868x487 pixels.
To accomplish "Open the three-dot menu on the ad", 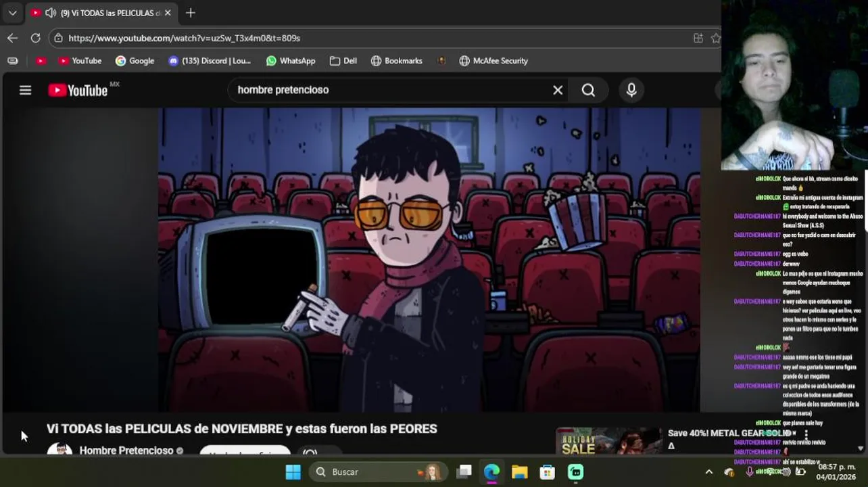I will click(x=806, y=434).
